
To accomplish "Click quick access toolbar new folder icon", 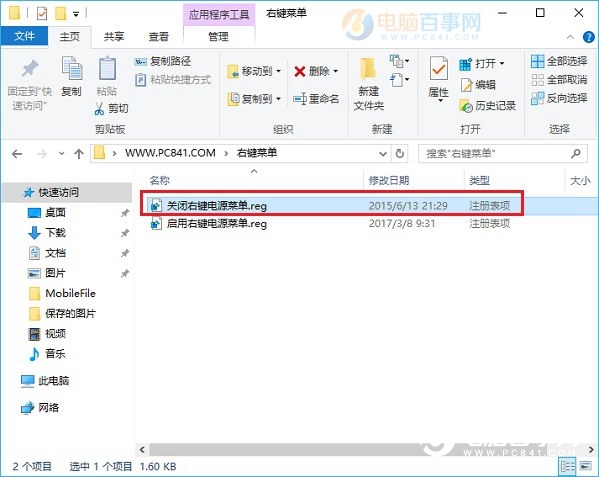I will pos(61,14).
